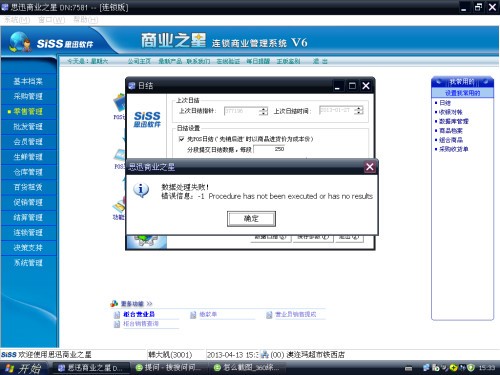This screenshot has width=500, height=375.
Task: Expand 更多功能 chevron
Action: coord(149,304)
